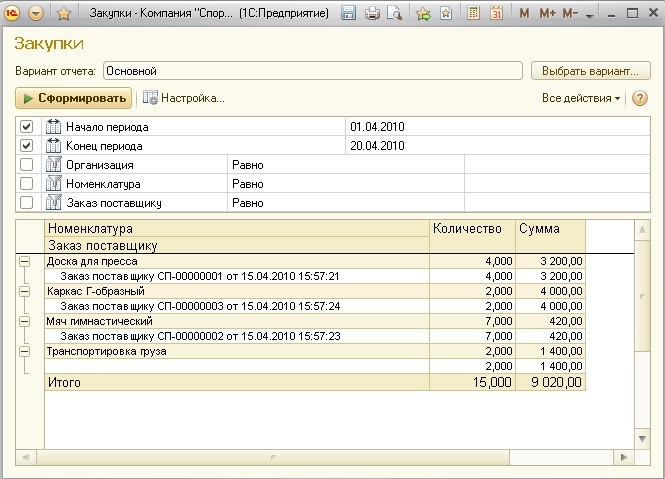Open the 1C main menu dropdown arrow

click(36, 14)
